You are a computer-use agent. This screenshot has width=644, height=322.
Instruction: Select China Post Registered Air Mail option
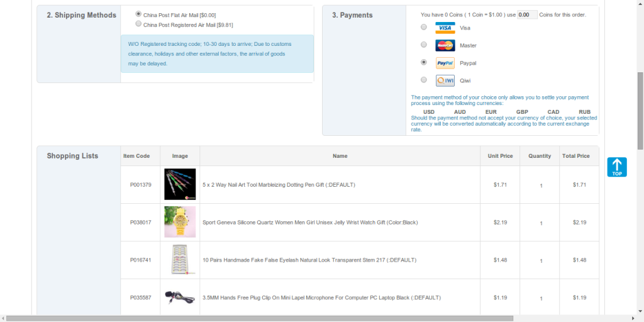point(138,24)
